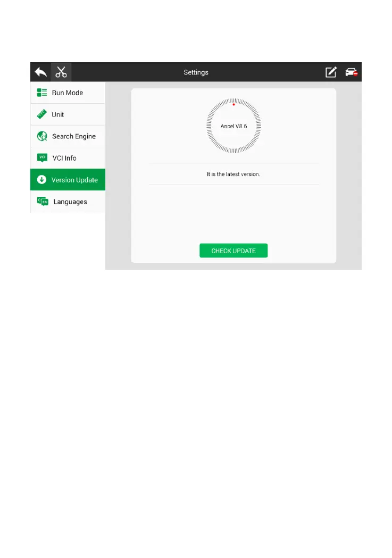
Task: Click the Settings title in header
Action: pos(196,72)
